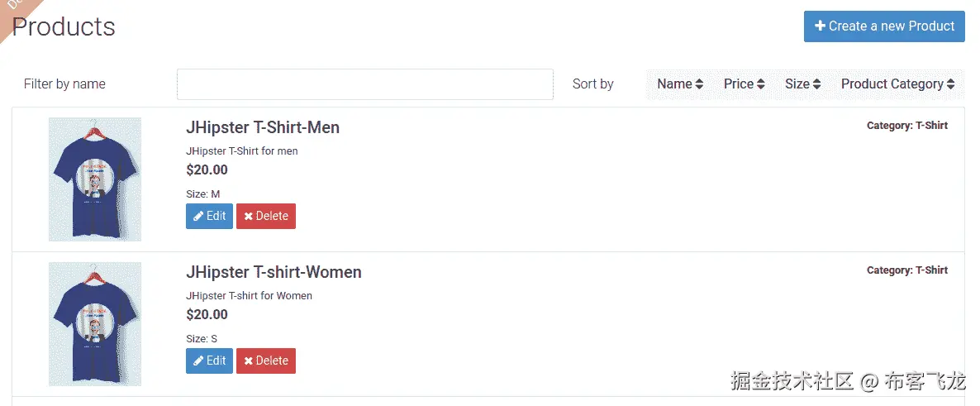Sort products by Size

pyautogui.click(x=797, y=84)
